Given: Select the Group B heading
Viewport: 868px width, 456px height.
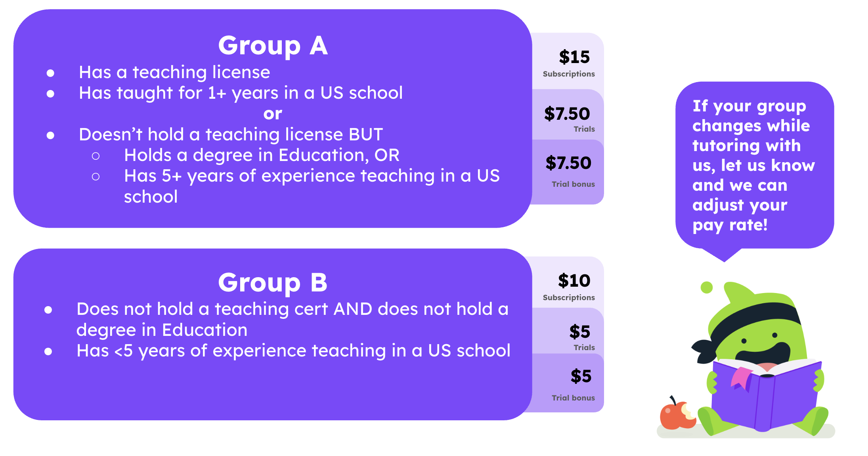Looking at the screenshot, I should [273, 282].
